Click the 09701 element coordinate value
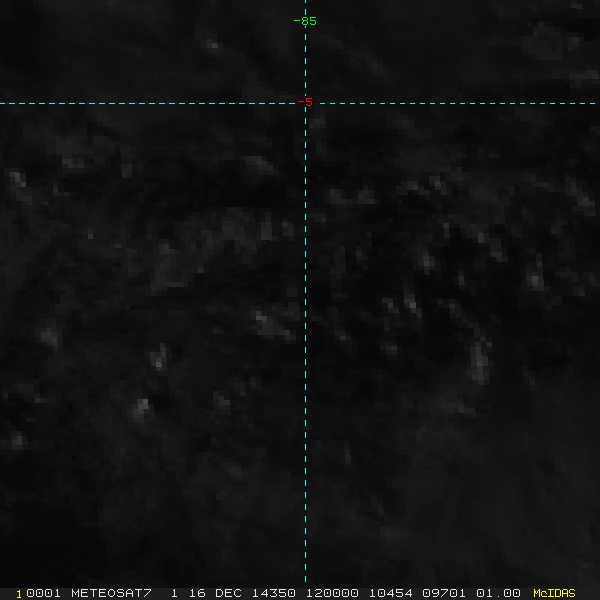Screen dimensions: 600x600 (444, 593)
